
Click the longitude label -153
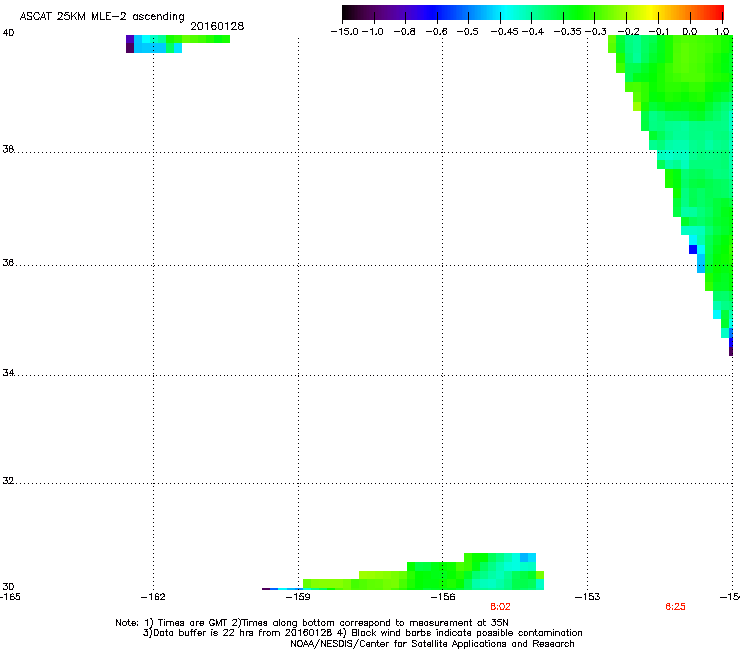(588, 597)
